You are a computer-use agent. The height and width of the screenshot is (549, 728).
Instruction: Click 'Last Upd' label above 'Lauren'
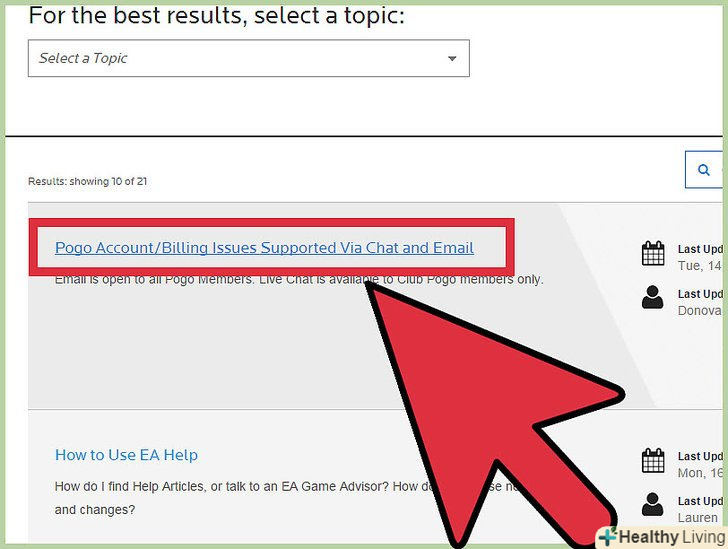700,501
